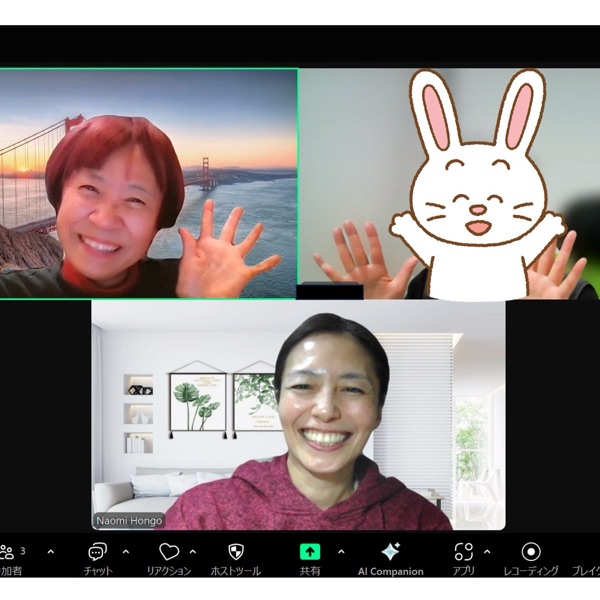This screenshot has width=600, height=600.
Task: Expand the arrow next to chat (チャット)
Action: point(125,551)
